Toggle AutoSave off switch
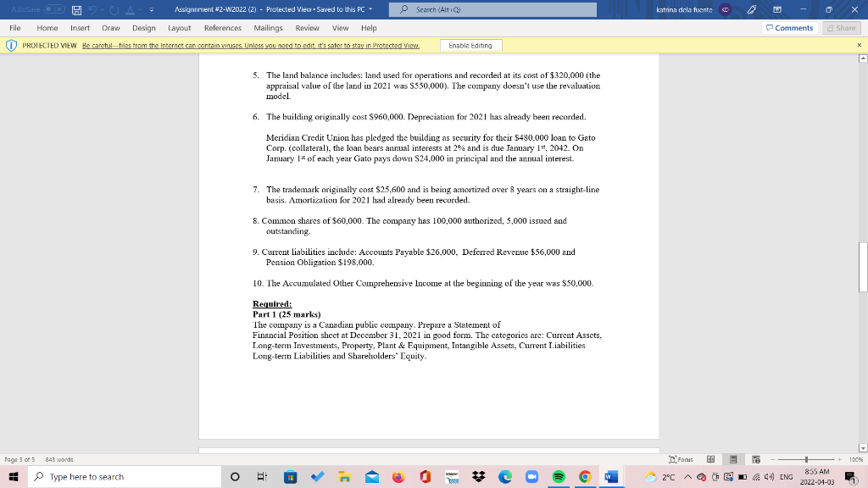 tap(54, 9)
